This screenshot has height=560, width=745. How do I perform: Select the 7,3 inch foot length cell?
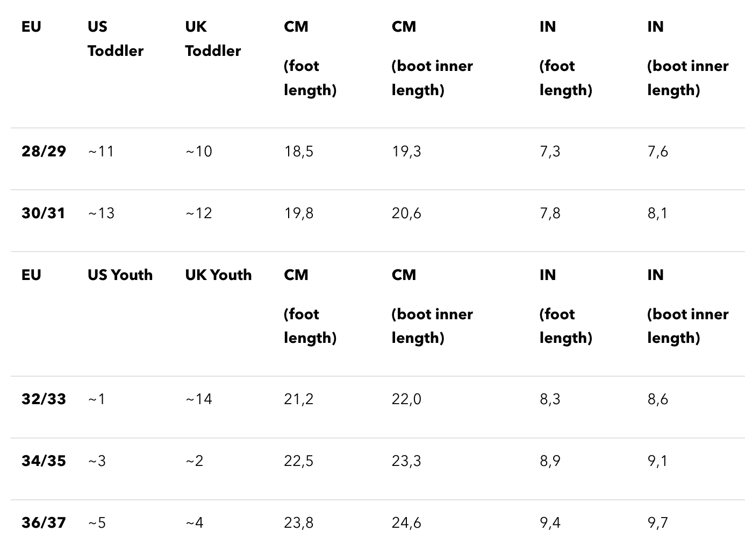pos(550,152)
